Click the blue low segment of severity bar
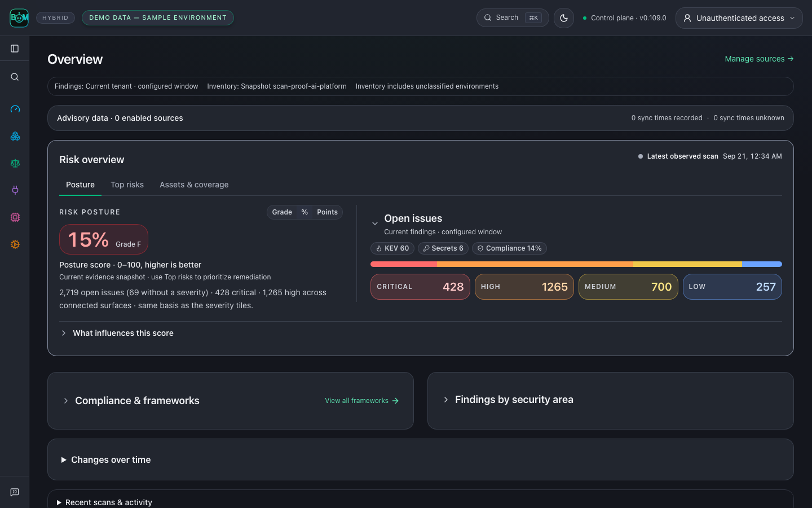Image resolution: width=812 pixels, height=508 pixels. pos(762,264)
